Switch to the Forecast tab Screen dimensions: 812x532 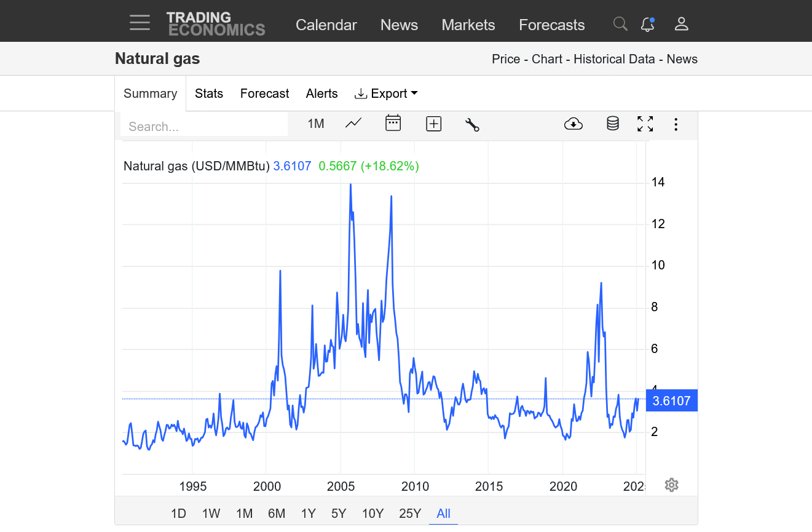pos(264,93)
